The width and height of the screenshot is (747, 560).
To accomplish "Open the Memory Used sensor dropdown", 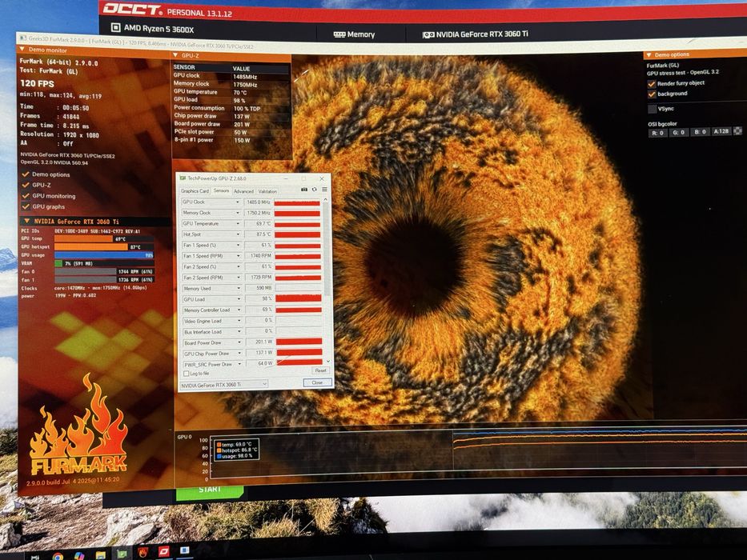I will (239, 288).
